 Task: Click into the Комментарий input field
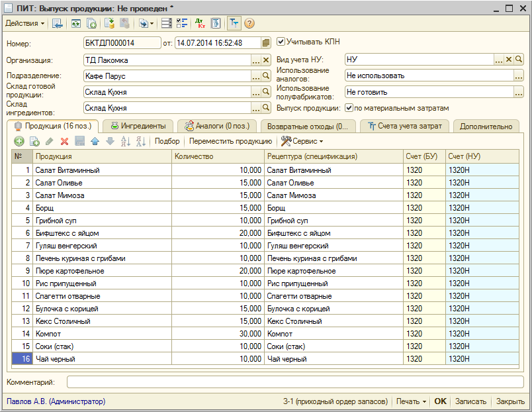pos(294,382)
